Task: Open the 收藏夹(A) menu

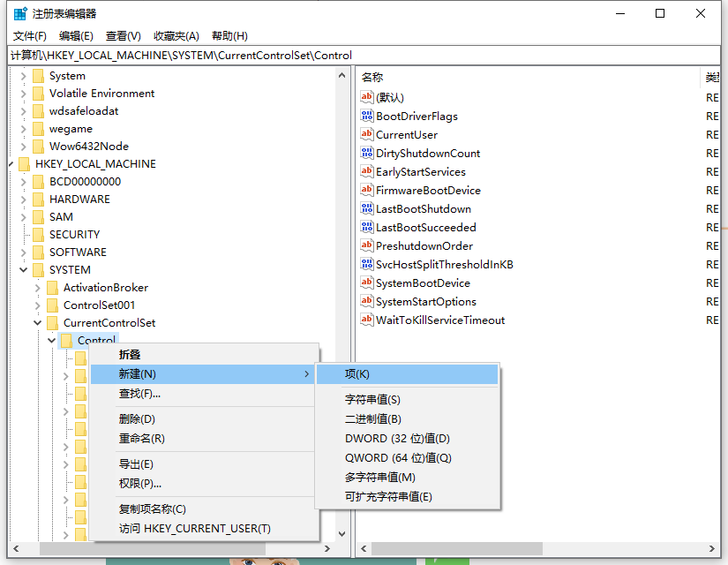Action: coord(176,36)
